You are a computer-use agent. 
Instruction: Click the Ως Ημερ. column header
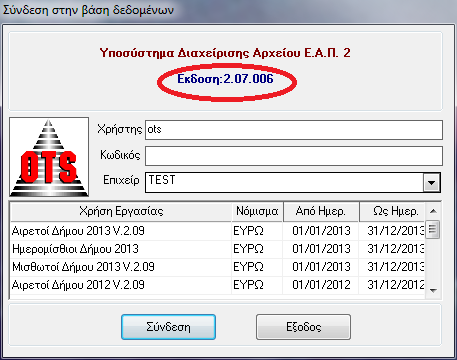click(x=392, y=211)
